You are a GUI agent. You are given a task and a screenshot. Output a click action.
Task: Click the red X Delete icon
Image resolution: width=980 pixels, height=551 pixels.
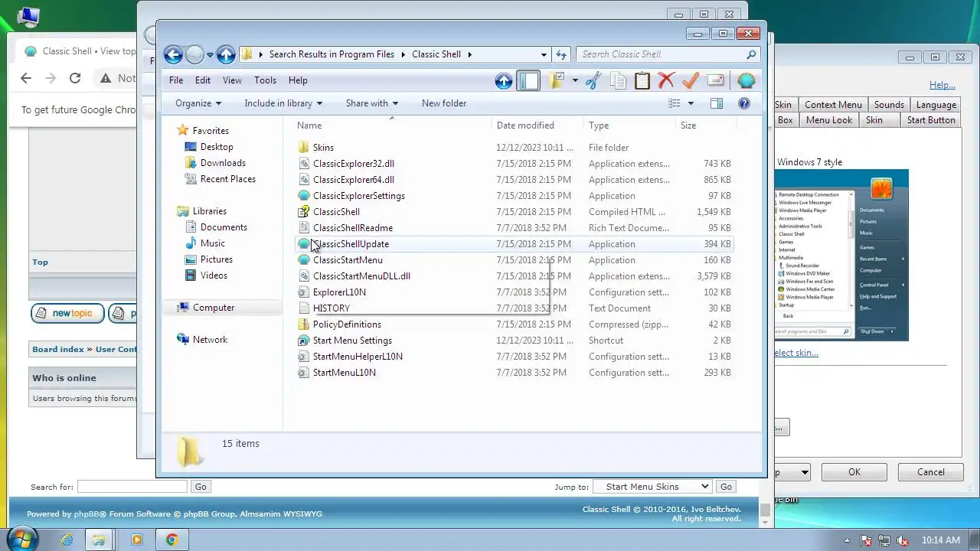pyautogui.click(x=666, y=80)
